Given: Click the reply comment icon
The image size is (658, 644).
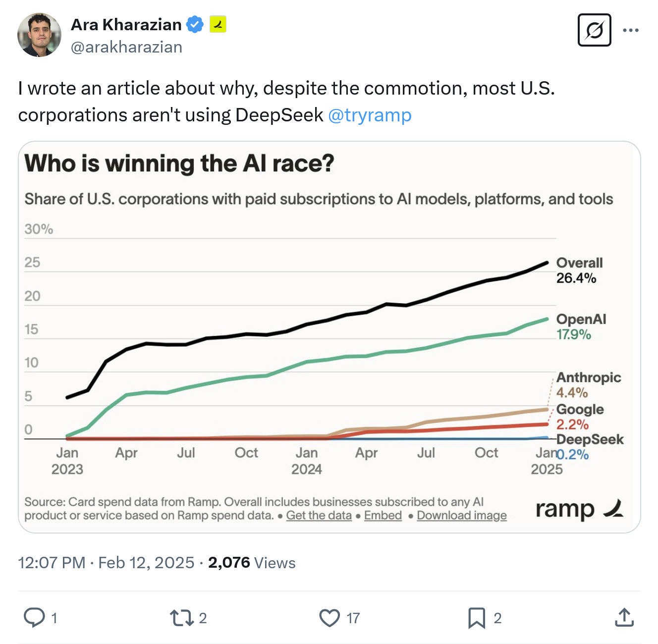Looking at the screenshot, I should click(x=34, y=618).
